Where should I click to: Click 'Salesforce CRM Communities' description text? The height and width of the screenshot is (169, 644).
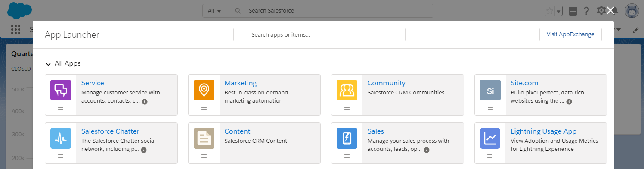[x=406, y=92]
